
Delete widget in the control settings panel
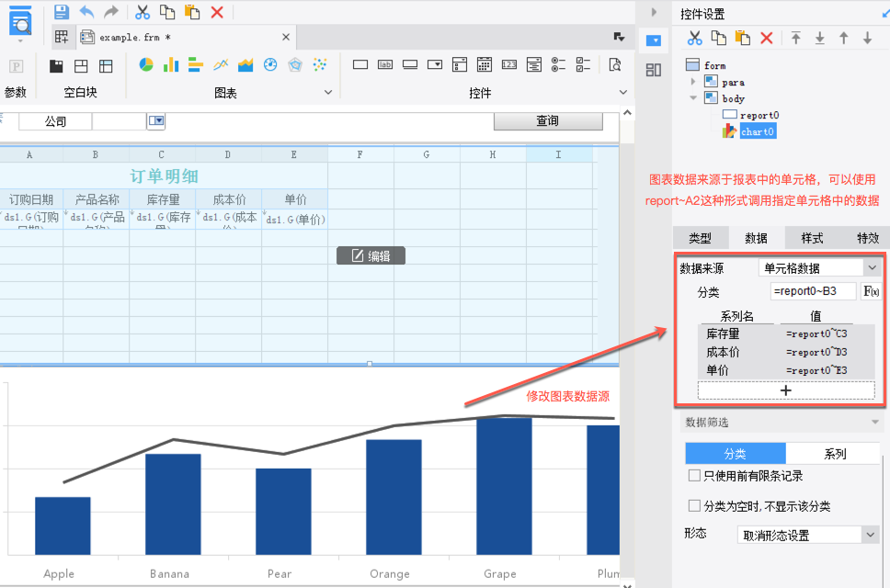pos(766,38)
